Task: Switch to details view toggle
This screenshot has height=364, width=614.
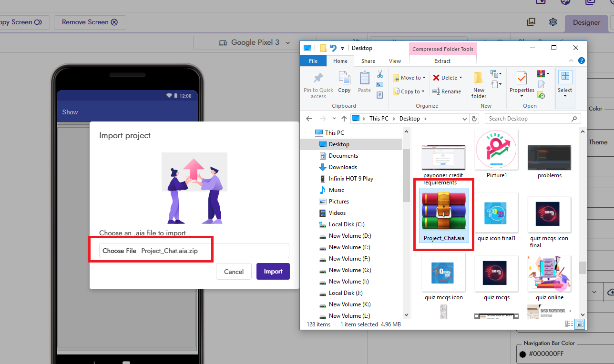Action: [x=569, y=324]
